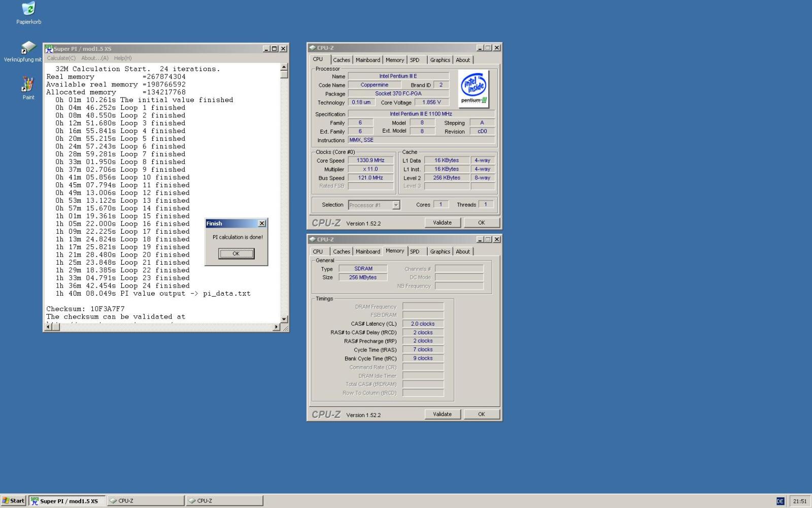Click the Code Name Coppermine field
The width and height of the screenshot is (812, 508).
[375, 85]
